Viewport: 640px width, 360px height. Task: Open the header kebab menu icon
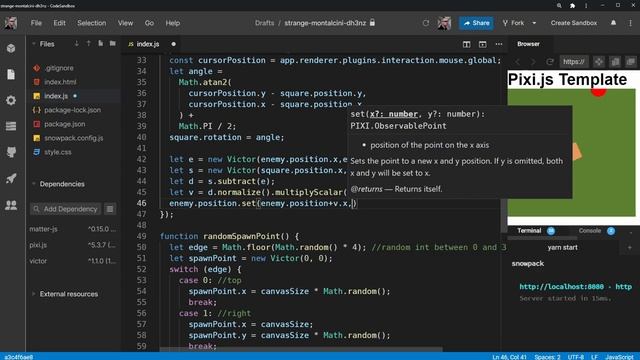[x=630, y=23]
